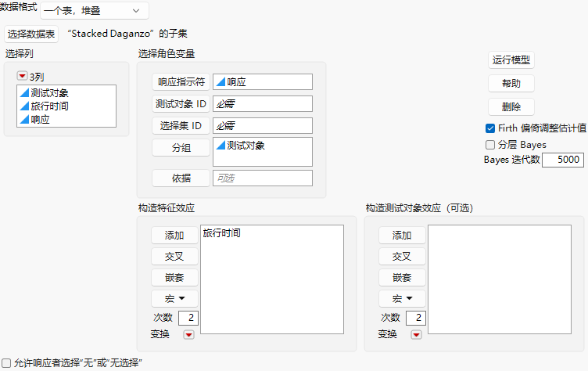Click the continuous-type icon beside 测试对象 in the 选择列 list
Screen dimensions: 588x371
[x=24, y=92]
